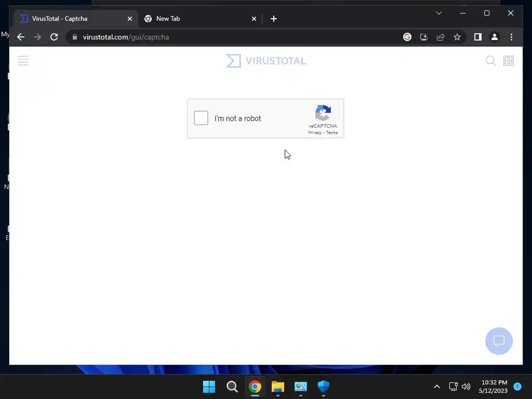Viewport: 532px width, 399px height.
Task: Open Windows Security shield in taskbar
Action: click(x=323, y=387)
